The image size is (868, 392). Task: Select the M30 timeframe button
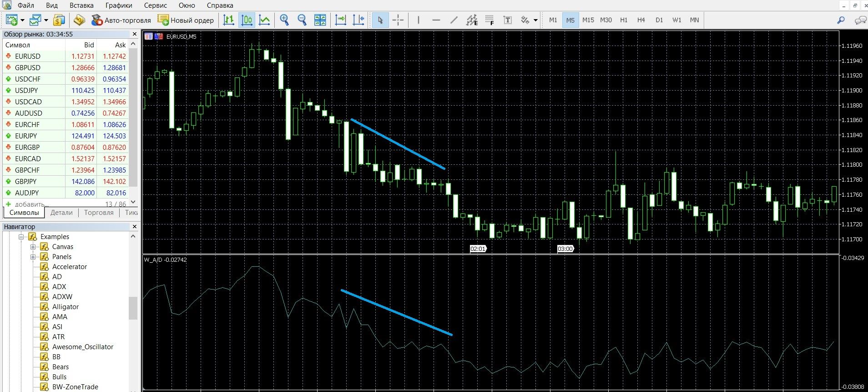coord(606,20)
